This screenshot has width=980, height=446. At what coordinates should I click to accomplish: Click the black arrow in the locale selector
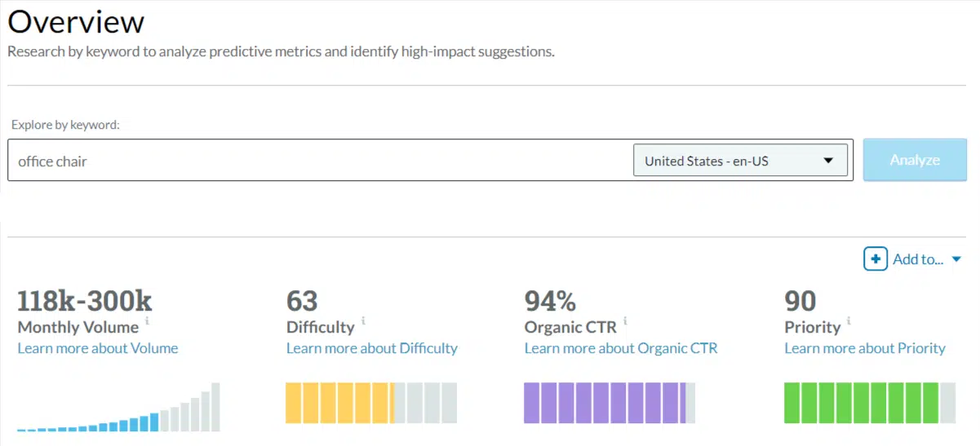(x=828, y=161)
